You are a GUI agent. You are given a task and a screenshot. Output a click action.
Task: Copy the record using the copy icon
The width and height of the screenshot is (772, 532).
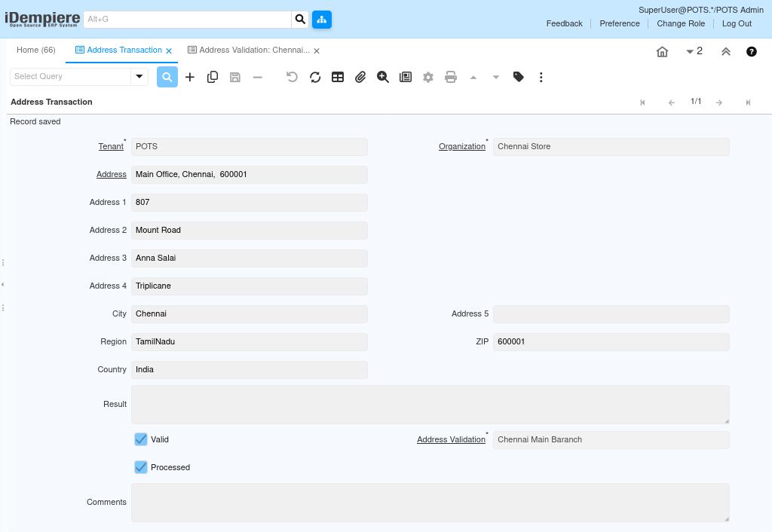(213, 77)
